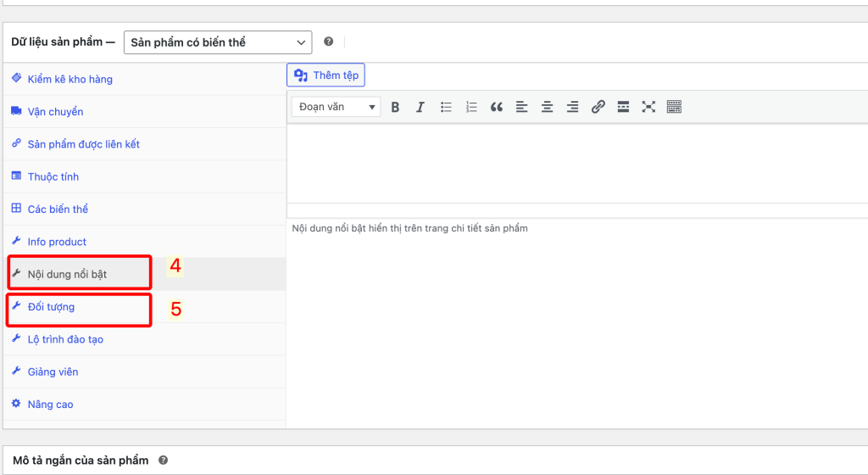Enter fullscreen editor mode

pyautogui.click(x=648, y=107)
